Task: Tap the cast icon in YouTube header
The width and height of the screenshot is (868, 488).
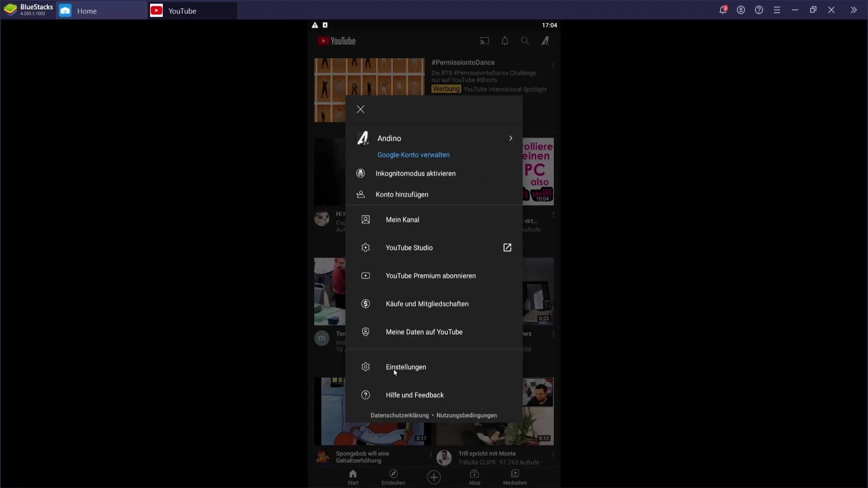Action: click(x=485, y=41)
